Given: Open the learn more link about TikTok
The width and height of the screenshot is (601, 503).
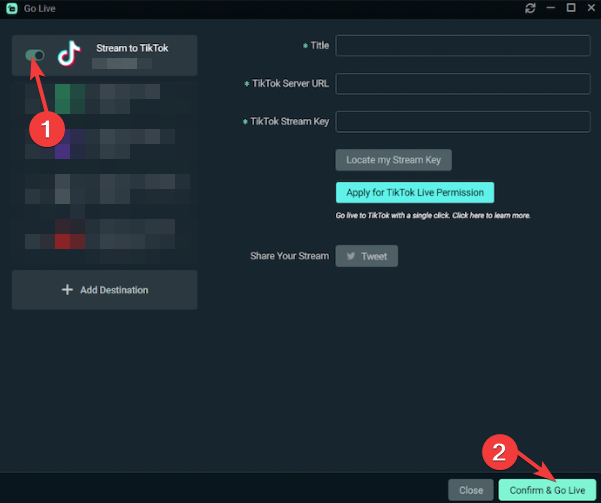Looking at the screenshot, I should (x=433, y=215).
